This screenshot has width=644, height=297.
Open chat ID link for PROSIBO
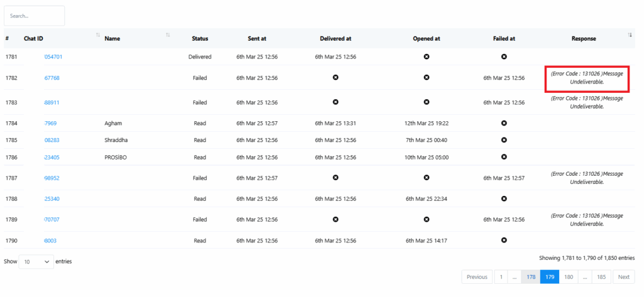pyautogui.click(x=52, y=157)
